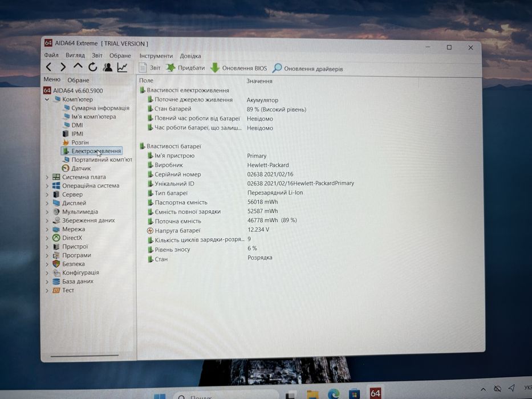Open AIDA64 from the taskbar icon
Screen dimensions: 532x399
pyautogui.click(x=375, y=393)
